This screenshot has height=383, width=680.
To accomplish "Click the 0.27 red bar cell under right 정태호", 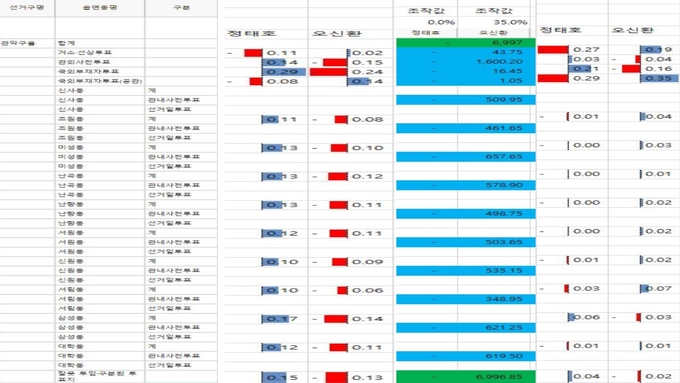I will (x=572, y=50).
